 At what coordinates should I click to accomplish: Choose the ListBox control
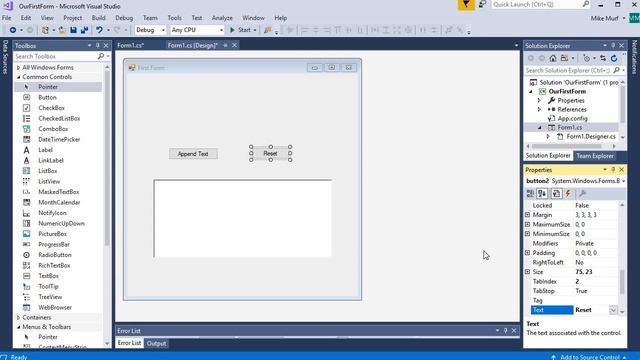[x=47, y=171]
